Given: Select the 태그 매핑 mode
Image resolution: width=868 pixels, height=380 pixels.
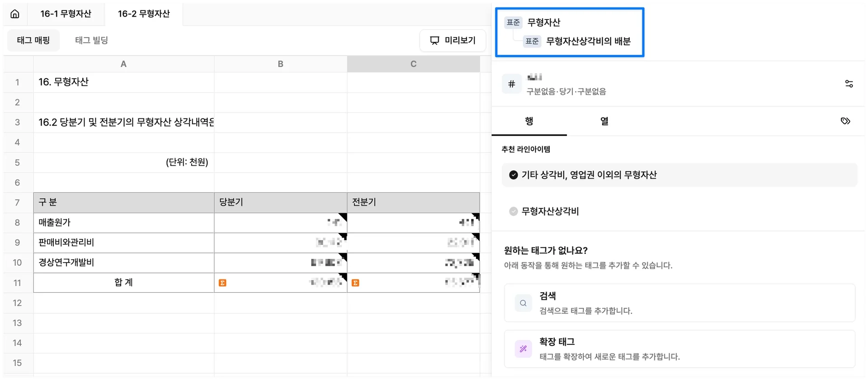Looking at the screenshot, I should [x=33, y=40].
